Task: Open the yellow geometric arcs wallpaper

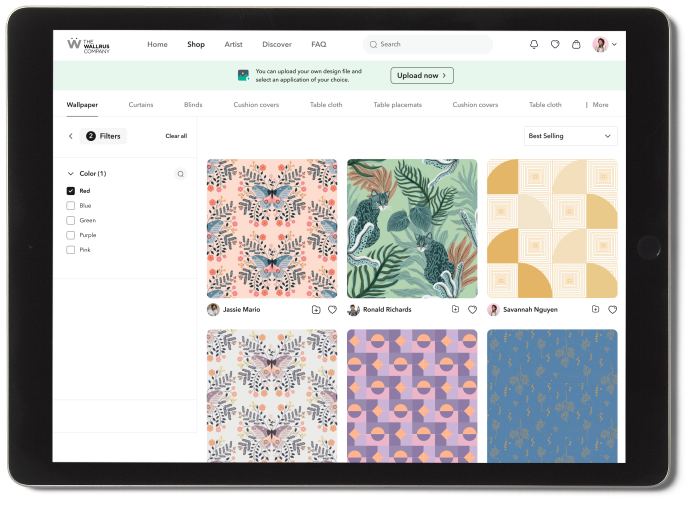Action: pyautogui.click(x=552, y=228)
